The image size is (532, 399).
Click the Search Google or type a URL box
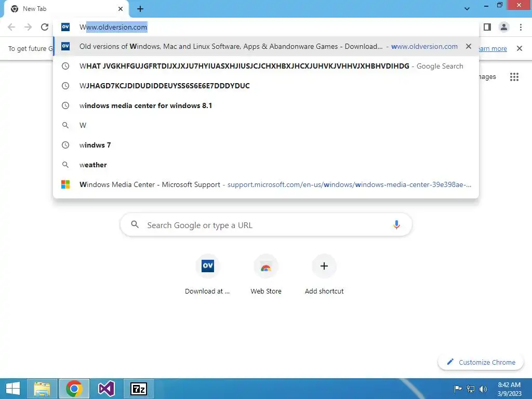[266, 224]
